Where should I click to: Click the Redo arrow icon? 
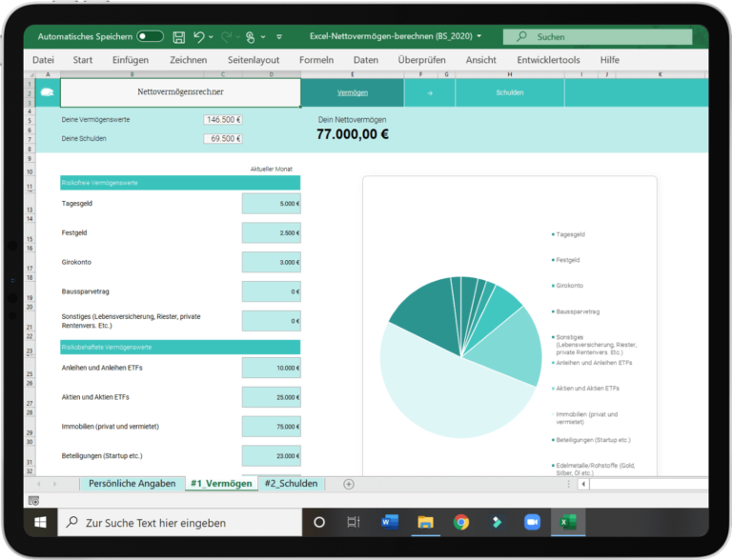click(x=227, y=36)
